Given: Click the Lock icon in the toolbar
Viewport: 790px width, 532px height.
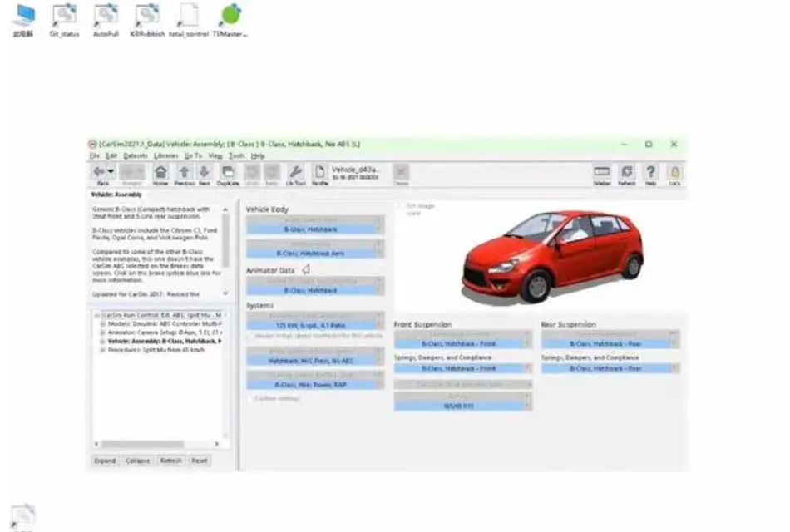Looking at the screenshot, I should click(x=674, y=172).
